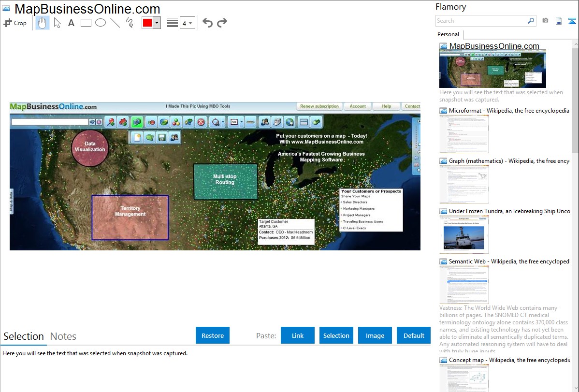This screenshot has width=579, height=392.
Task: Click the line thickness icon
Action: click(173, 23)
